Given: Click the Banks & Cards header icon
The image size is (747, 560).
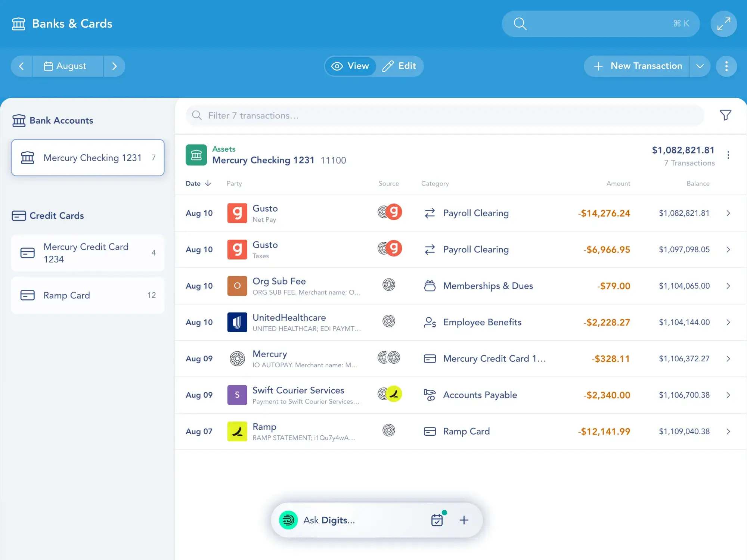Looking at the screenshot, I should point(18,24).
